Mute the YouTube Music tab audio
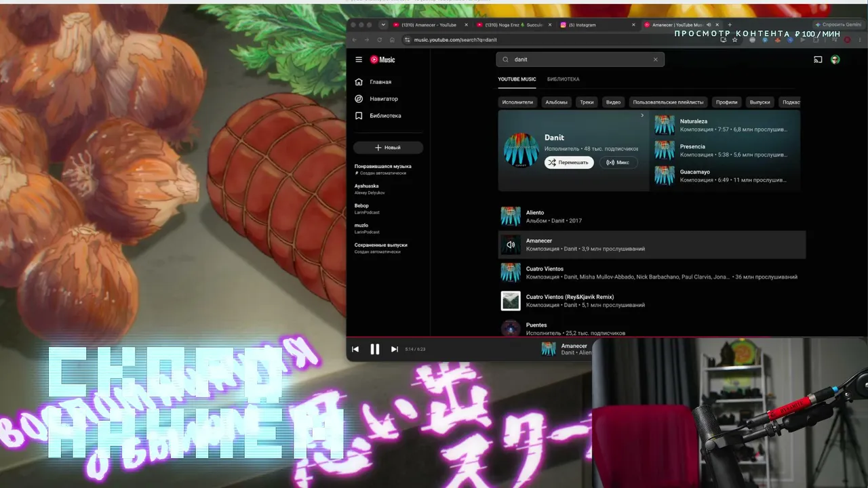The height and width of the screenshot is (488, 868). click(x=709, y=25)
